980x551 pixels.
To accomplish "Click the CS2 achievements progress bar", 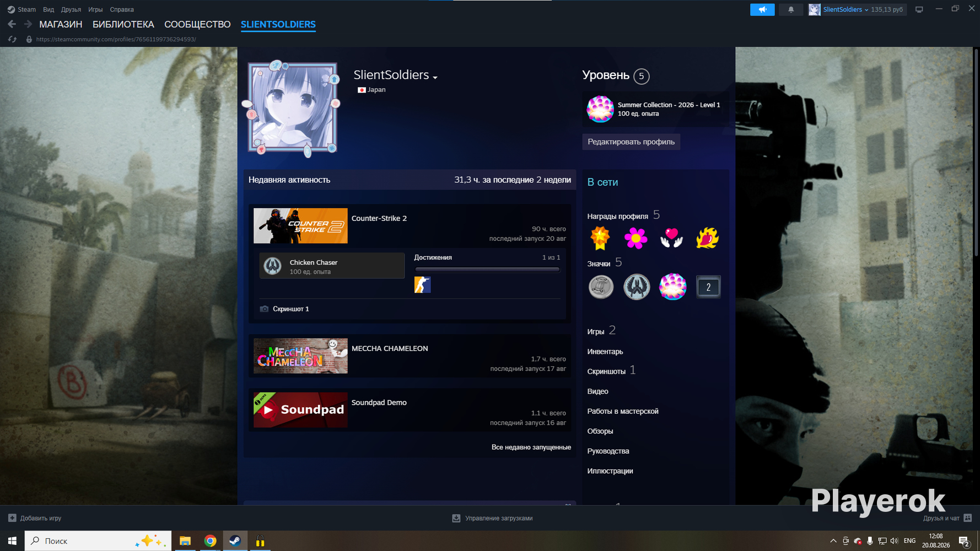I will click(x=487, y=269).
